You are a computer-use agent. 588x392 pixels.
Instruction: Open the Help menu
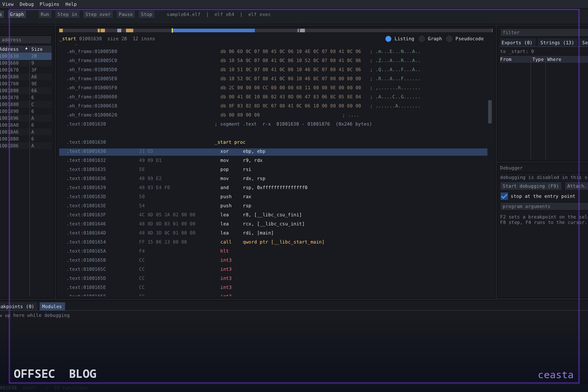coord(71,4)
